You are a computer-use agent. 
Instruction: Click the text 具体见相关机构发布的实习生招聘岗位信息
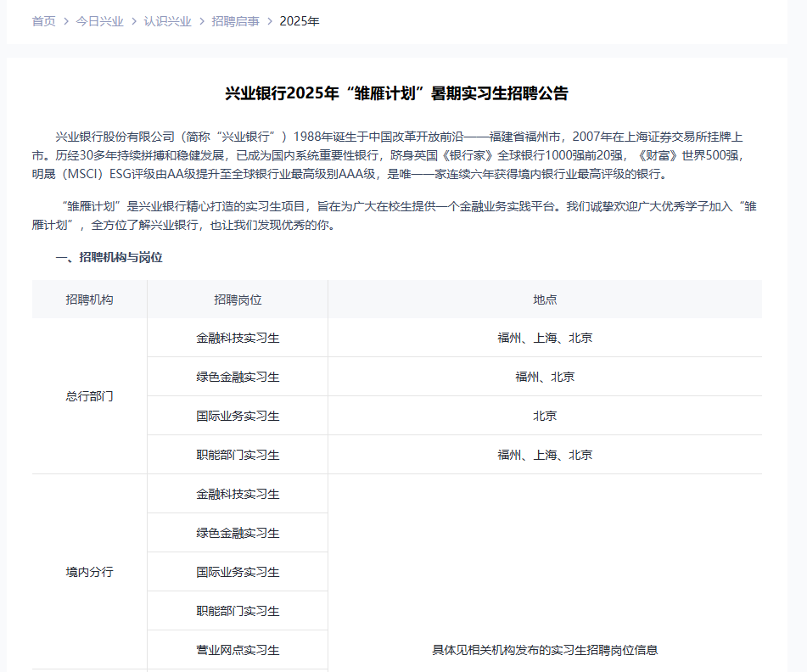point(545,650)
